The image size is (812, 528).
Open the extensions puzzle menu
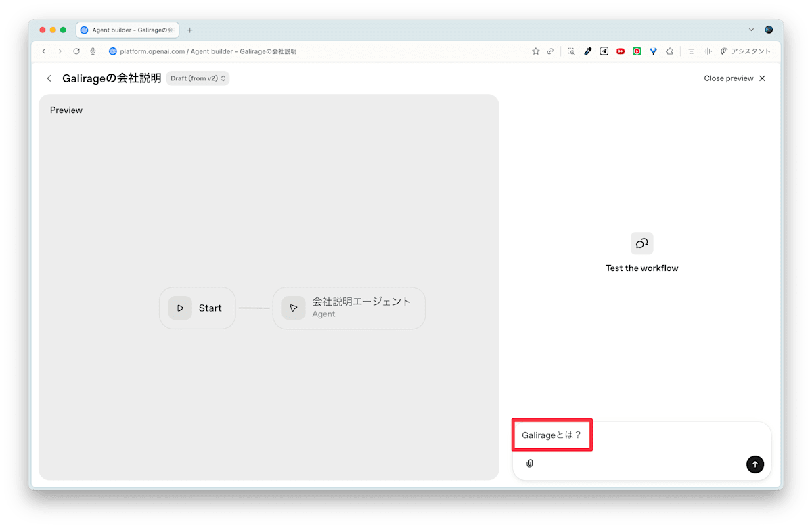pos(670,51)
